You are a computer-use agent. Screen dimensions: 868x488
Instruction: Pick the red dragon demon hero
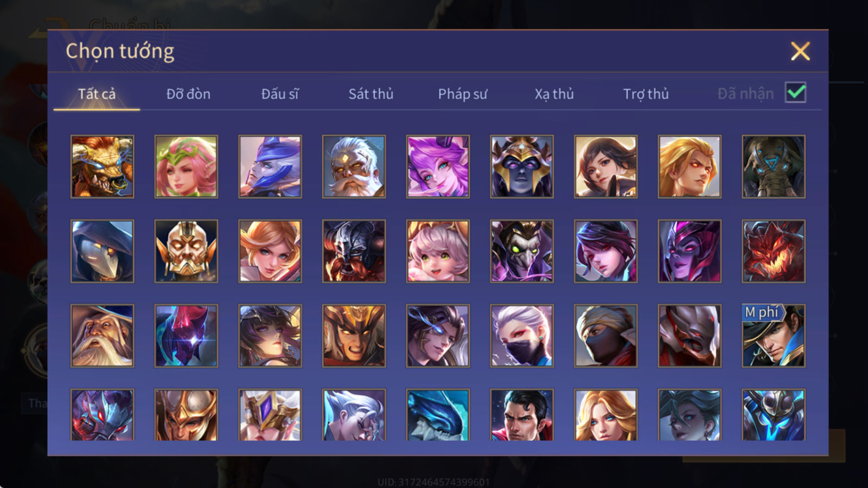coord(774,251)
